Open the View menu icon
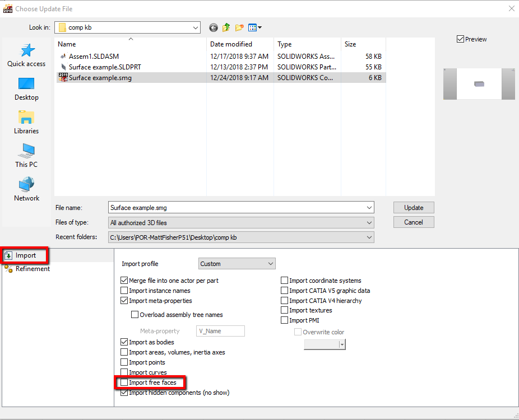 (254, 27)
